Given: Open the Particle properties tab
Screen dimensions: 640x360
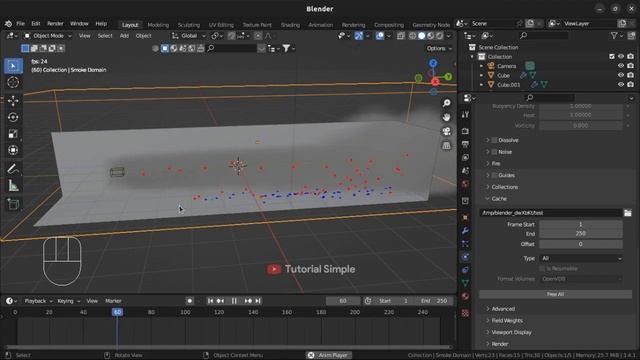Looking at the screenshot, I should (x=465, y=244).
